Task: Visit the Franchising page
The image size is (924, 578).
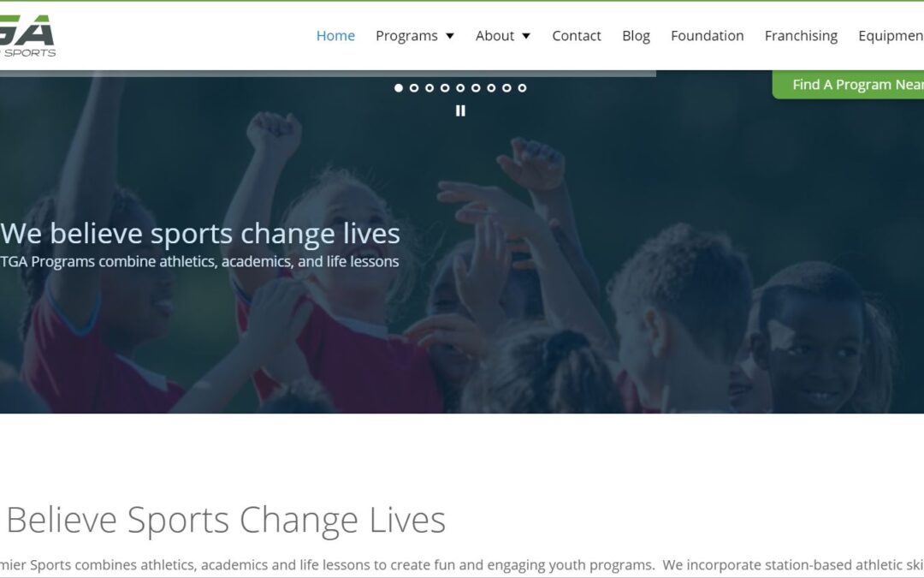Action: (801, 35)
